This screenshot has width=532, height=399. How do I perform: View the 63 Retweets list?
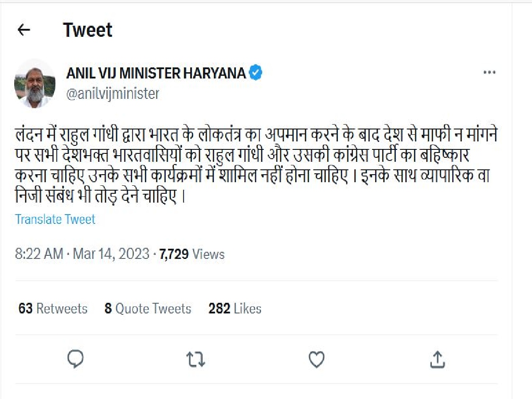[x=52, y=309]
